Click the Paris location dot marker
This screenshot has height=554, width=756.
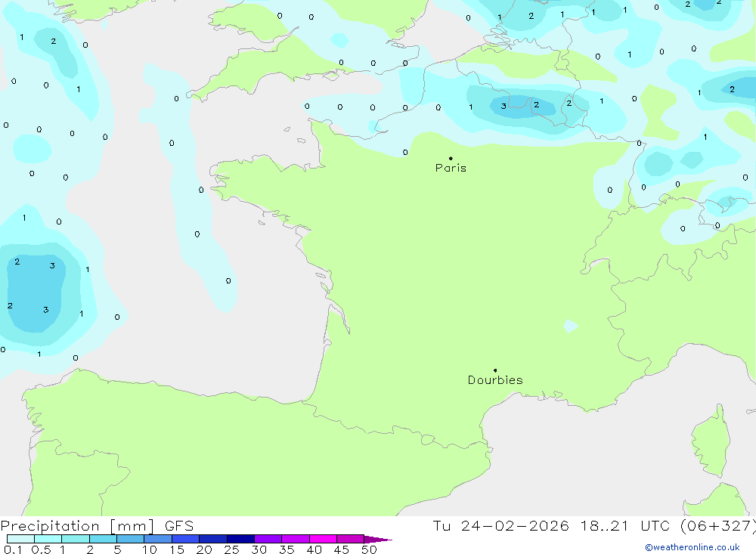point(451,158)
